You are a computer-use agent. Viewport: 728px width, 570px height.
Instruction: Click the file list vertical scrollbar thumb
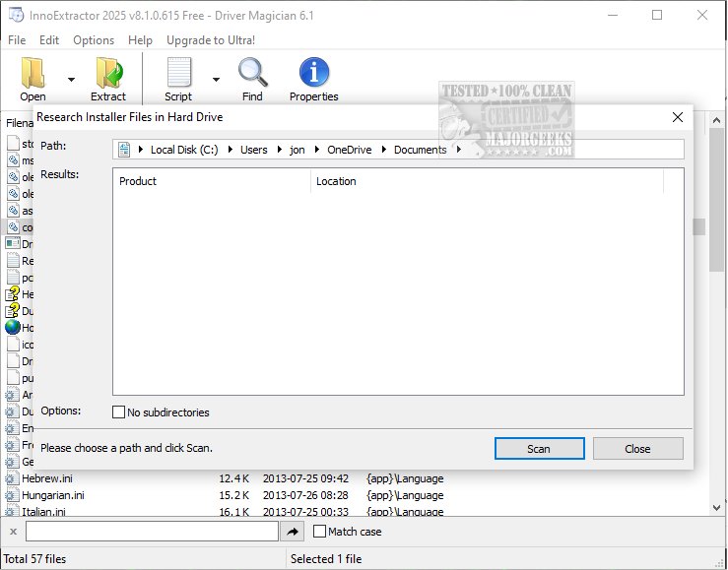[716, 200]
